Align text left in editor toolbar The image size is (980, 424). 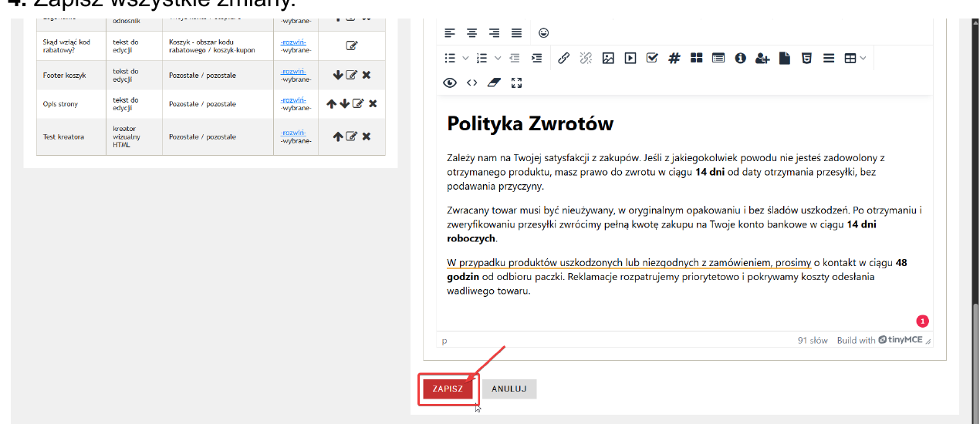pos(450,33)
